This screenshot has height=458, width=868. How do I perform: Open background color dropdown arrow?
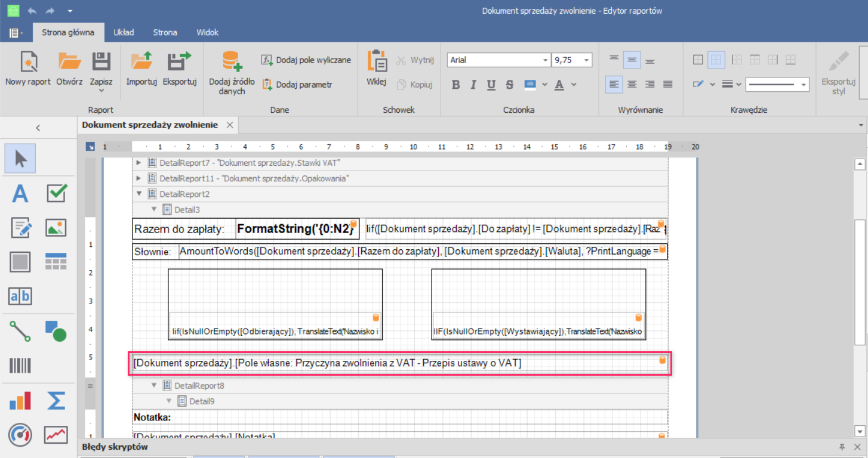[544, 85]
